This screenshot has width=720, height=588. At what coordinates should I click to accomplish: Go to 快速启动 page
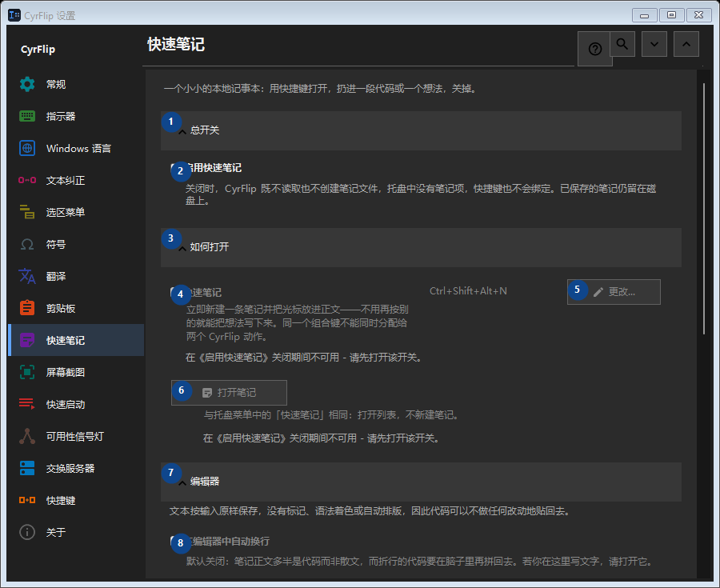click(76, 404)
